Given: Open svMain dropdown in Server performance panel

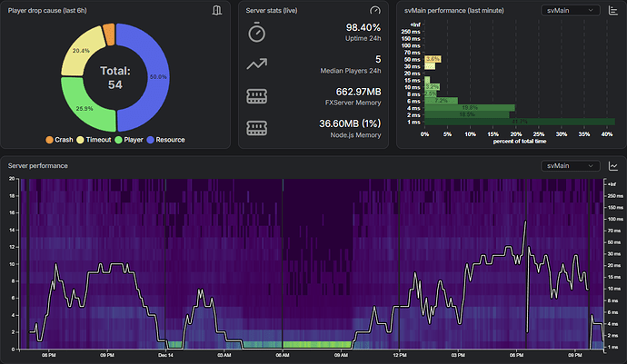Looking at the screenshot, I should pyautogui.click(x=569, y=166).
